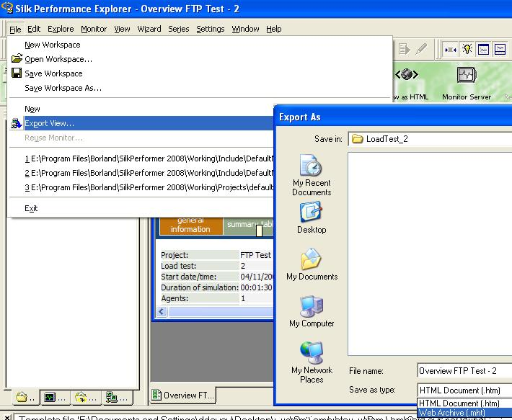Choose Save Workspace As... entry
Image resolution: width=512 pixels, height=420 pixels.
pos(63,88)
